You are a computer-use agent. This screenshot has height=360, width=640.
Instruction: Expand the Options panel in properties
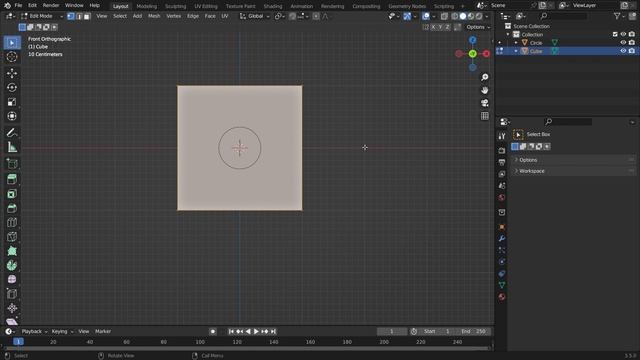coord(573,160)
